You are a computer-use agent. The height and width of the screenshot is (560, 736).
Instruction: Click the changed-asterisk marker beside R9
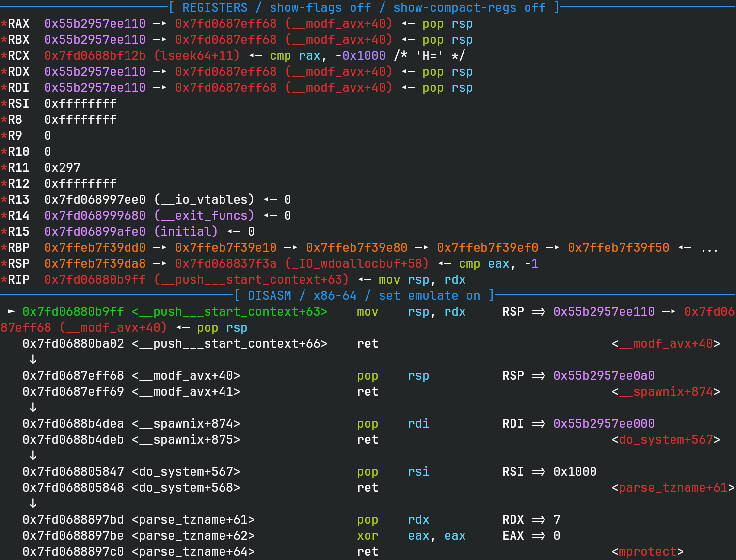pos(4,136)
